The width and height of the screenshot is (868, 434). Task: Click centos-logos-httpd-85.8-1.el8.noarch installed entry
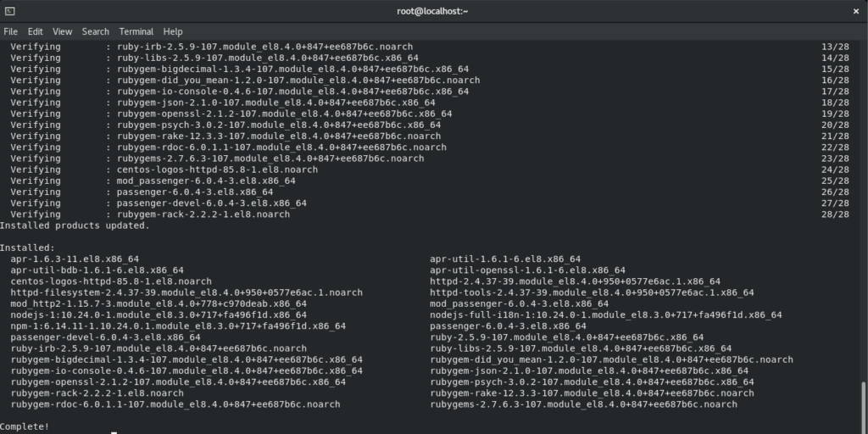click(111, 281)
